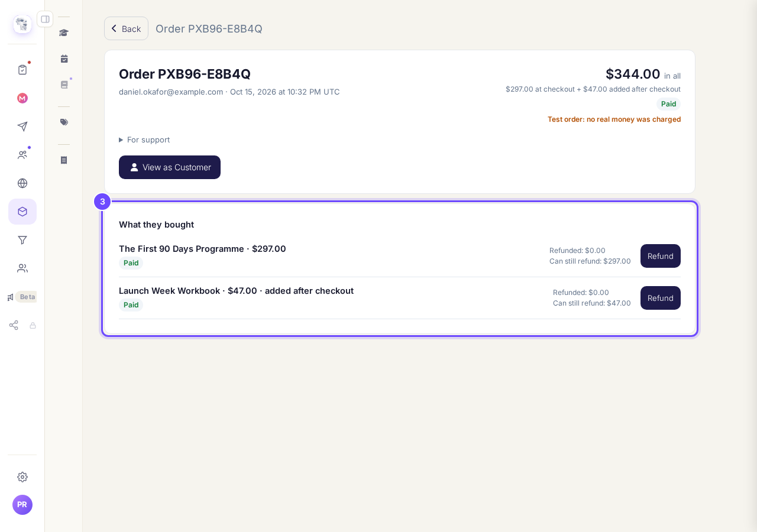Click the Back button
This screenshot has width=757, height=532.
click(126, 28)
